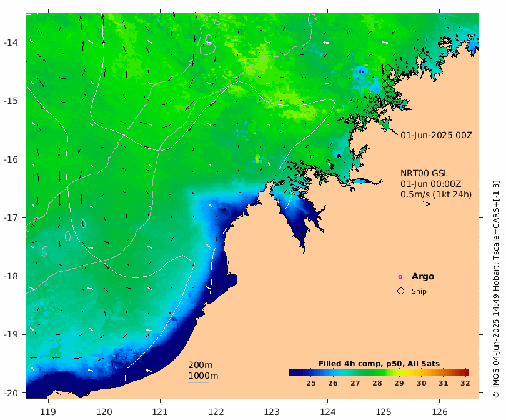Viewport: 506px width, 420px height.
Task: Click the colorbar value 32
Action: point(465,383)
